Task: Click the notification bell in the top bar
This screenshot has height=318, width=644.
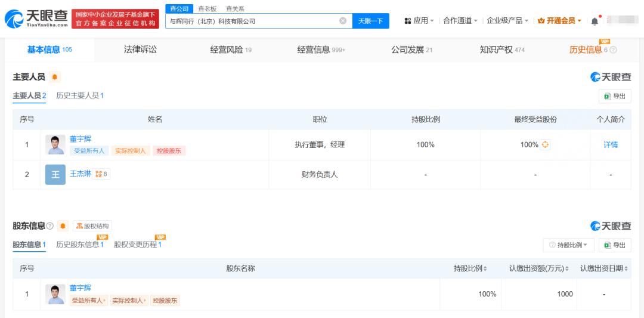Action: [595, 21]
